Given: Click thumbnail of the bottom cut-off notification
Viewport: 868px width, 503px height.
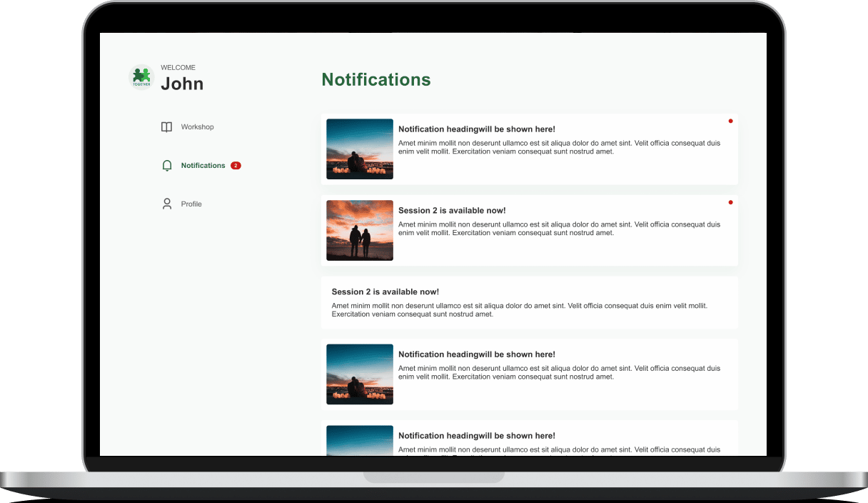Looking at the screenshot, I should (360, 441).
